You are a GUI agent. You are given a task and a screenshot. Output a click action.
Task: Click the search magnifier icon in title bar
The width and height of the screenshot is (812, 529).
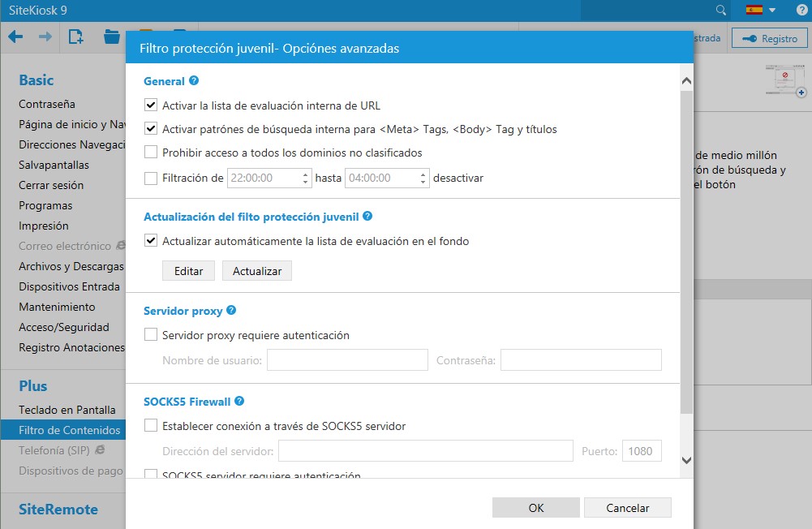click(x=720, y=10)
